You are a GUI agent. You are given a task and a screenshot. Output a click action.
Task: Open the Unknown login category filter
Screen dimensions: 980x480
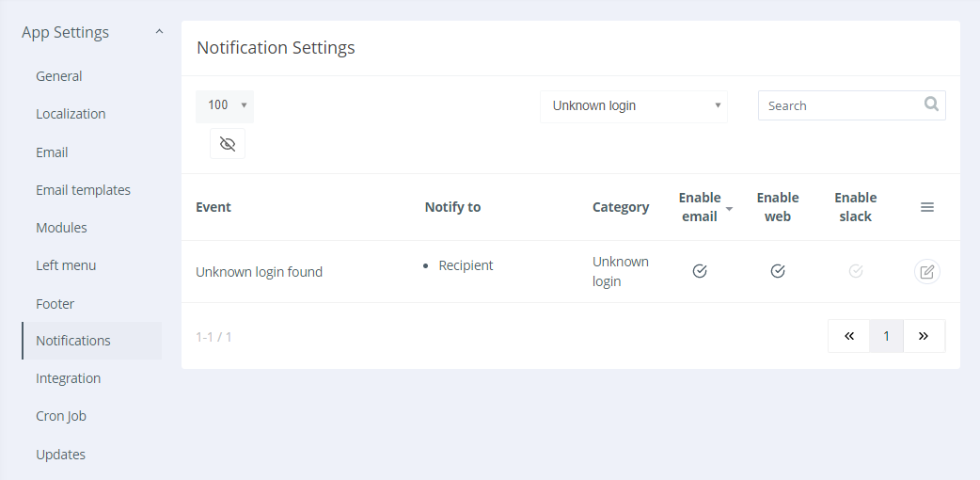coord(634,105)
